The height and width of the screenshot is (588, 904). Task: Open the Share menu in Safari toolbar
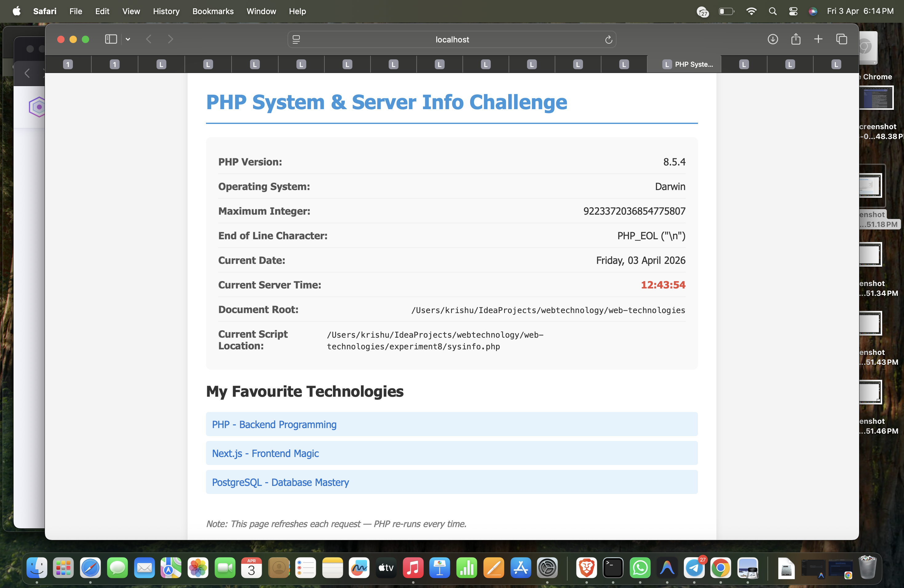[x=796, y=39]
